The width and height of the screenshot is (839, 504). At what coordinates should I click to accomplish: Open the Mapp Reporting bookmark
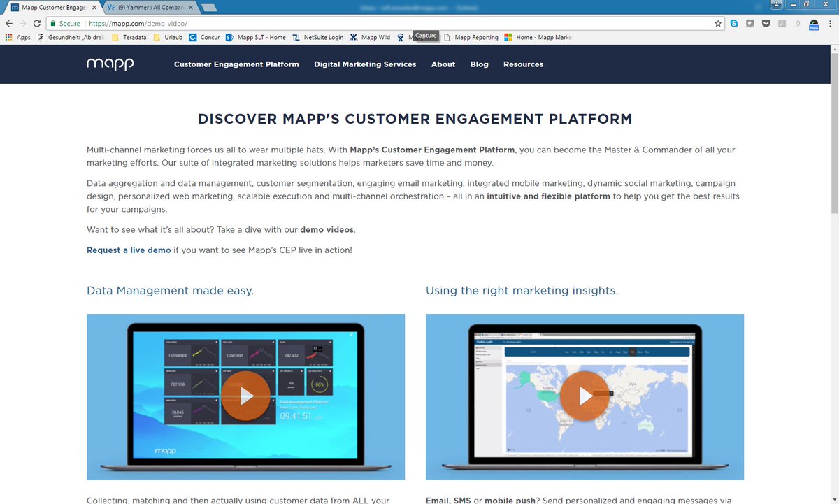point(471,37)
